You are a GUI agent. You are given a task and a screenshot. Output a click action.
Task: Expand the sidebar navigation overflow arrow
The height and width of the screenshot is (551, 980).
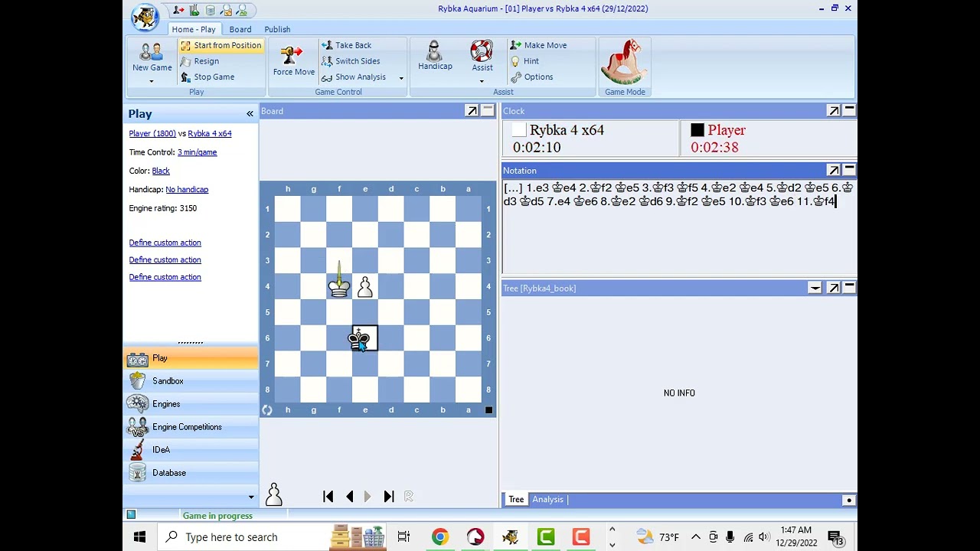(250, 497)
